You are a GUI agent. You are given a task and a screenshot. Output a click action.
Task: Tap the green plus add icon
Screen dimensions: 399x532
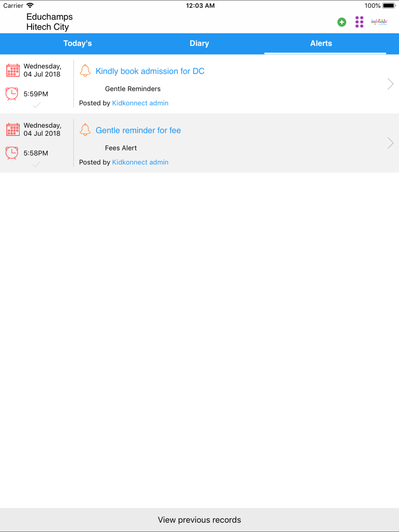[342, 22]
